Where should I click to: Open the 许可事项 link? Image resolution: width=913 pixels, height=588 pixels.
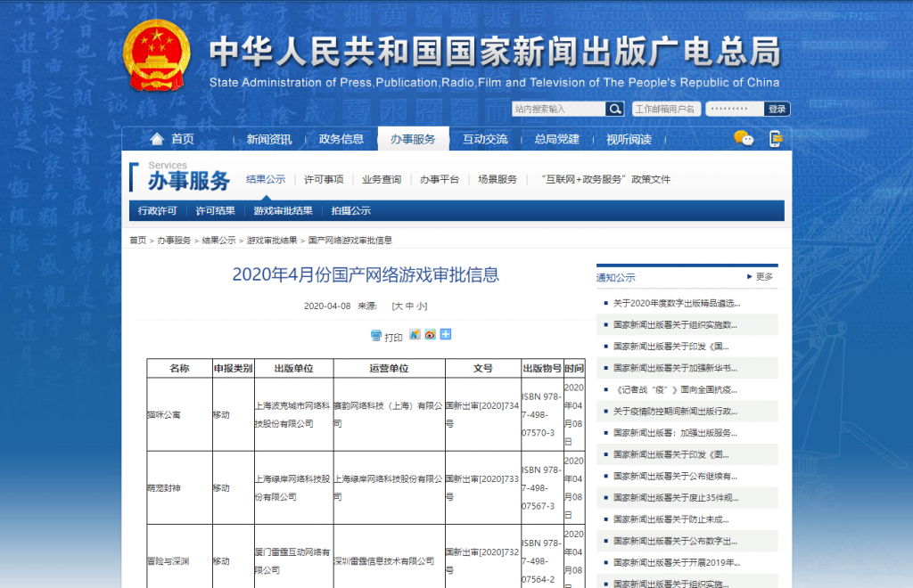323,179
